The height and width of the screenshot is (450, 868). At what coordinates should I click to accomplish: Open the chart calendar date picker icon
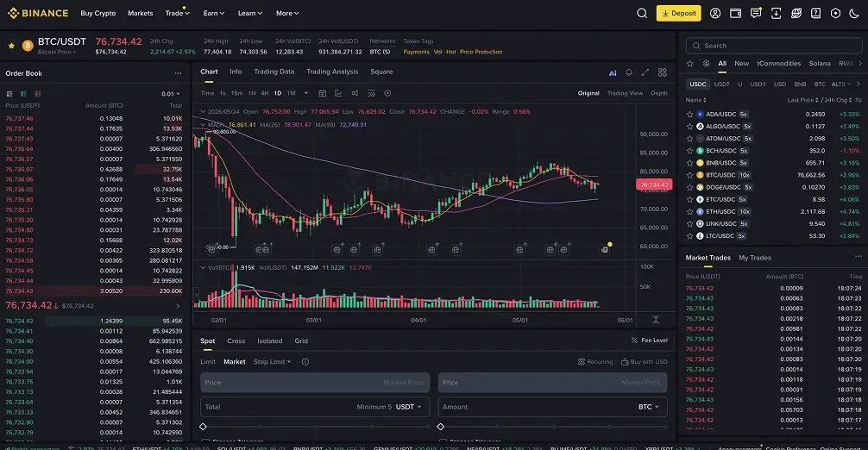pyautogui.click(x=322, y=93)
